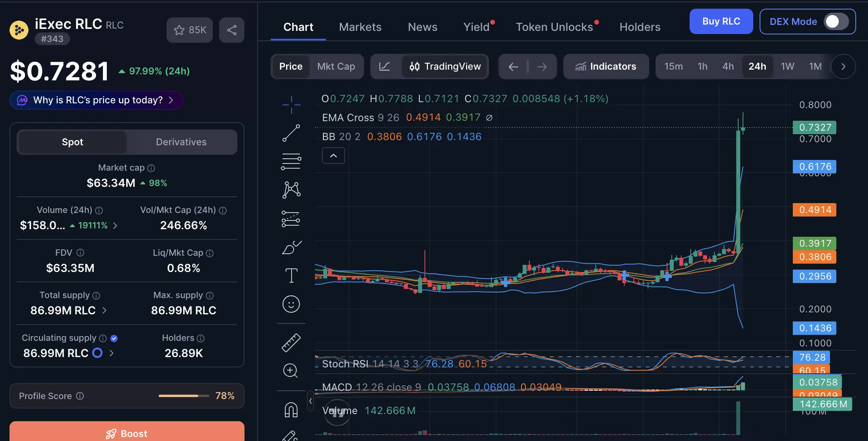Image resolution: width=868 pixels, height=441 pixels.
Task: Switch to the line chart view icon
Action: point(385,67)
